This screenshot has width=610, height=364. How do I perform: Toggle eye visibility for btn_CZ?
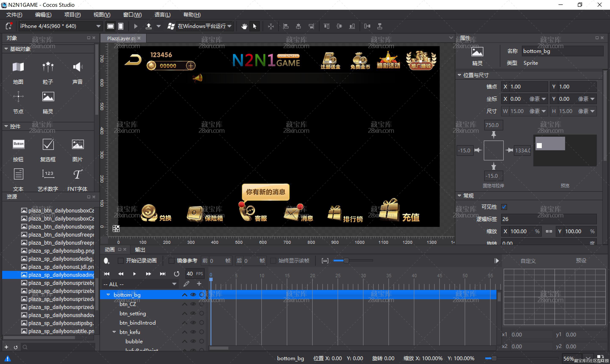[x=193, y=304]
